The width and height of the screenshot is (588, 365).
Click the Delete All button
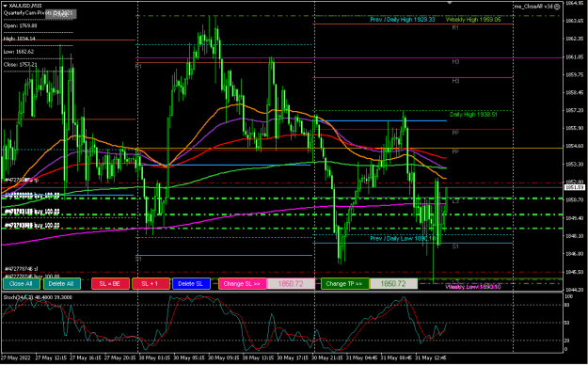pos(62,284)
